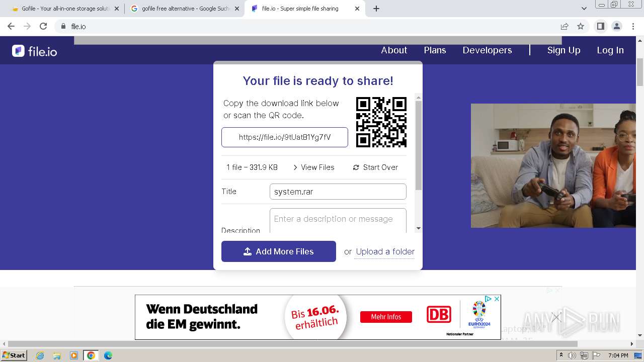Switch to the Gofile tab

click(x=64, y=9)
